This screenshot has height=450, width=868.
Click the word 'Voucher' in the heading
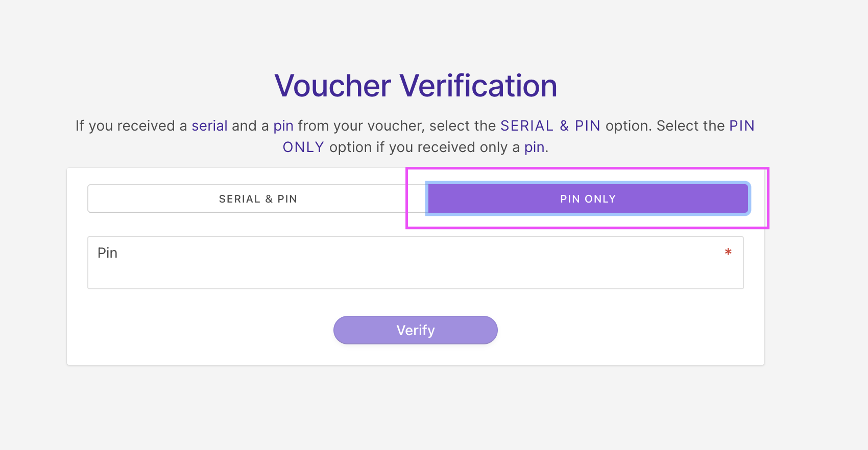332,86
